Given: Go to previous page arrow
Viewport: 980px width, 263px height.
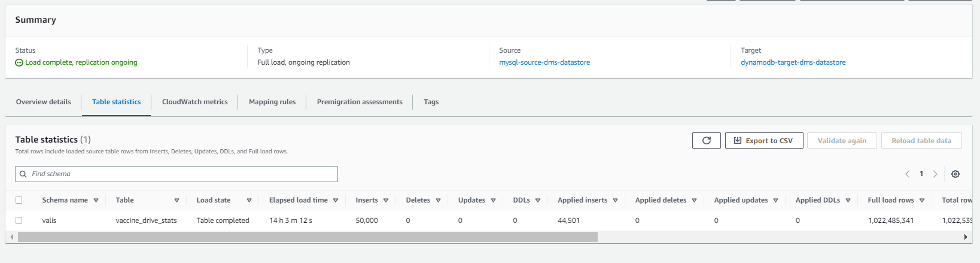Looking at the screenshot, I should [907, 174].
